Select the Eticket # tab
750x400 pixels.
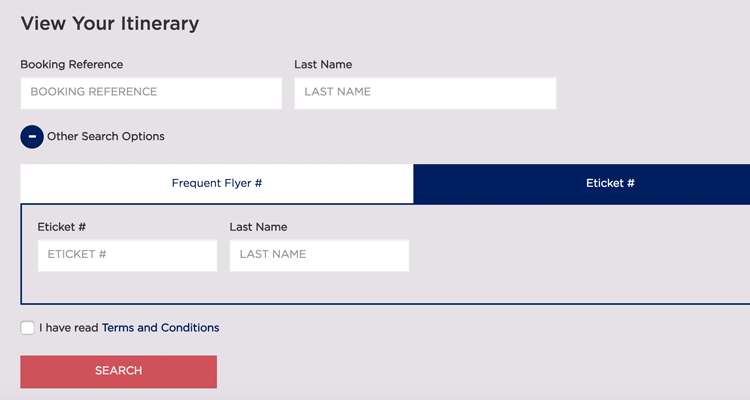tap(610, 184)
